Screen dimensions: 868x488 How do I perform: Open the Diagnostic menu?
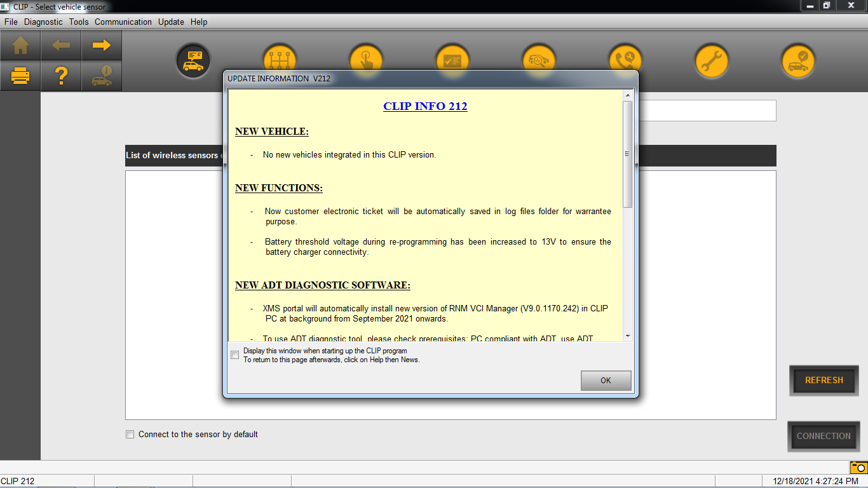(x=43, y=22)
